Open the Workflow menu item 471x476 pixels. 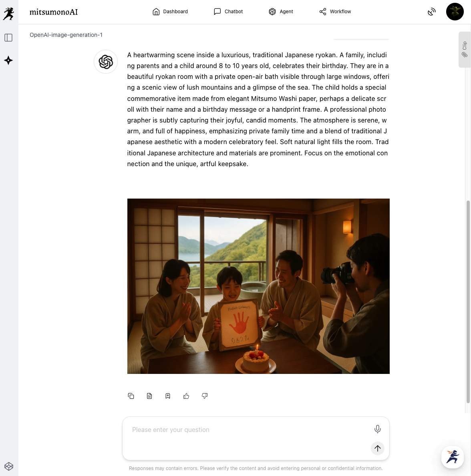point(335,12)
